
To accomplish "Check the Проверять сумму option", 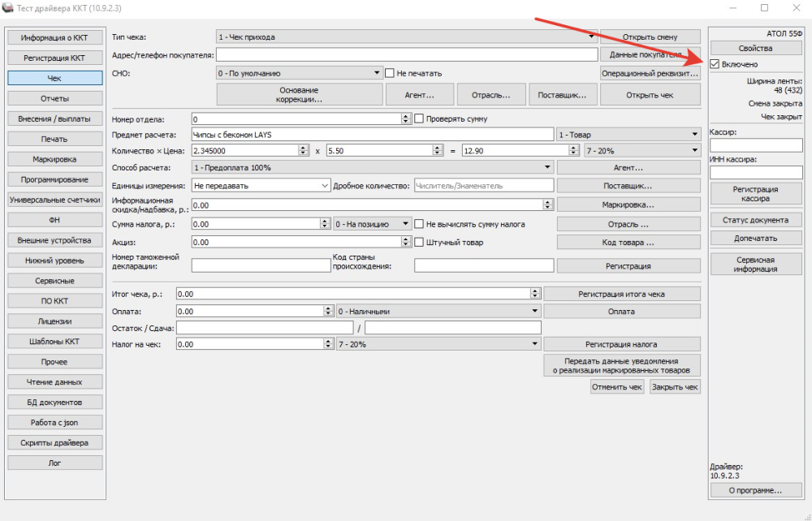I will pyautogui.click(x=419, y=118).
